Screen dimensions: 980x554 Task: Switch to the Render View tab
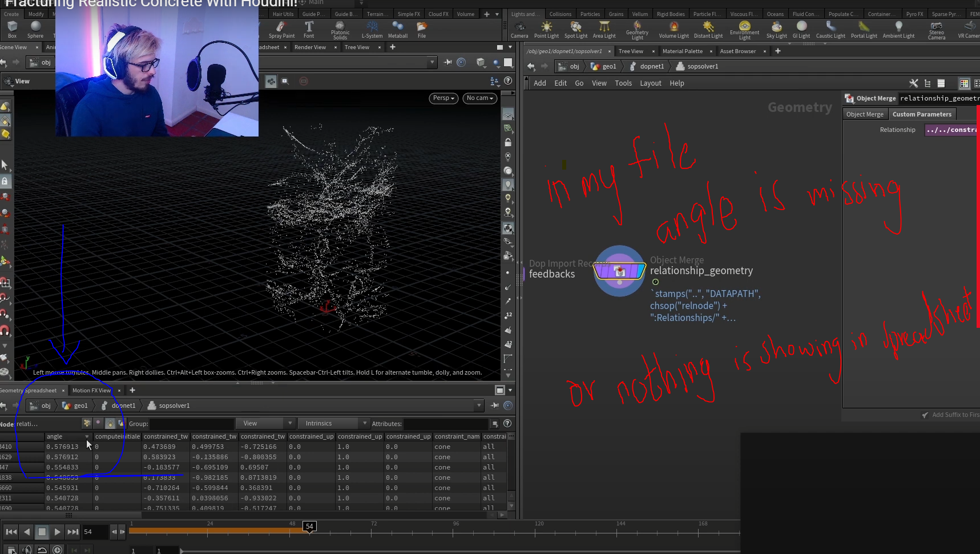pyautogui.click(x=310, y=47)
